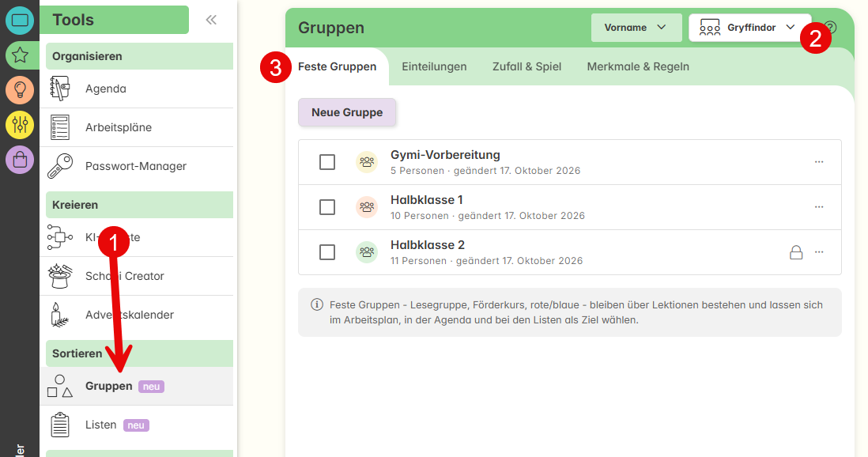Open the Gryffindor class dropdown
Viewport: 868px width, 457px height.
point(749,28)
